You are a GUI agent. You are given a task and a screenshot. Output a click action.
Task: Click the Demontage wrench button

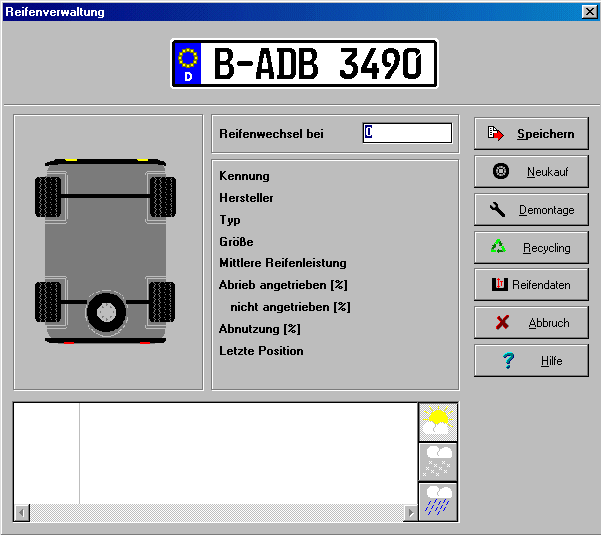[531, 210]
